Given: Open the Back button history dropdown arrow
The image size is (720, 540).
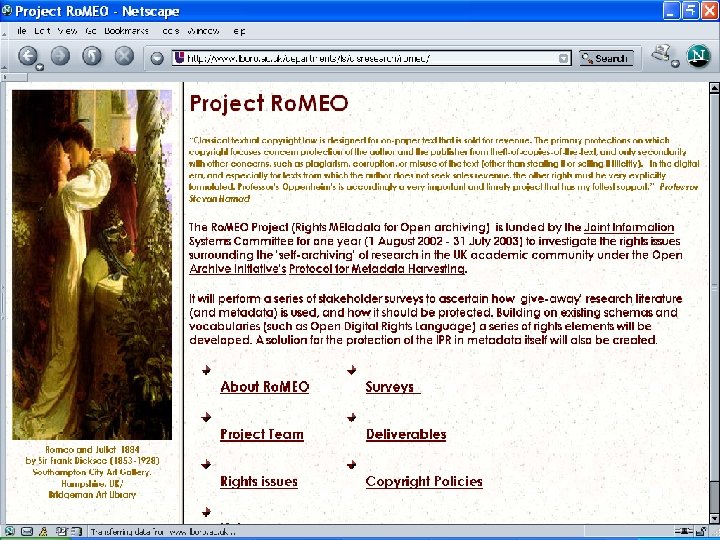Looking at the screenshot, I should tap(40, 67).
